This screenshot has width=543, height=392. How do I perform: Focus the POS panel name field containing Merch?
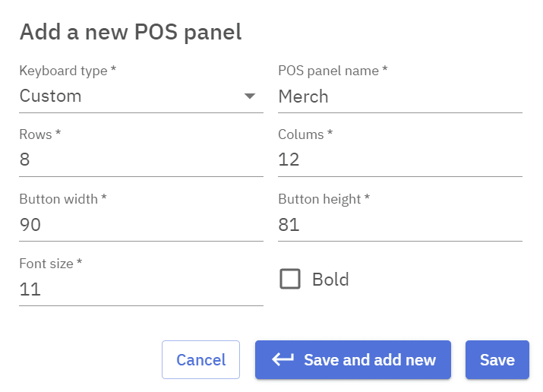pyautogui.click(x=399, y=96)
